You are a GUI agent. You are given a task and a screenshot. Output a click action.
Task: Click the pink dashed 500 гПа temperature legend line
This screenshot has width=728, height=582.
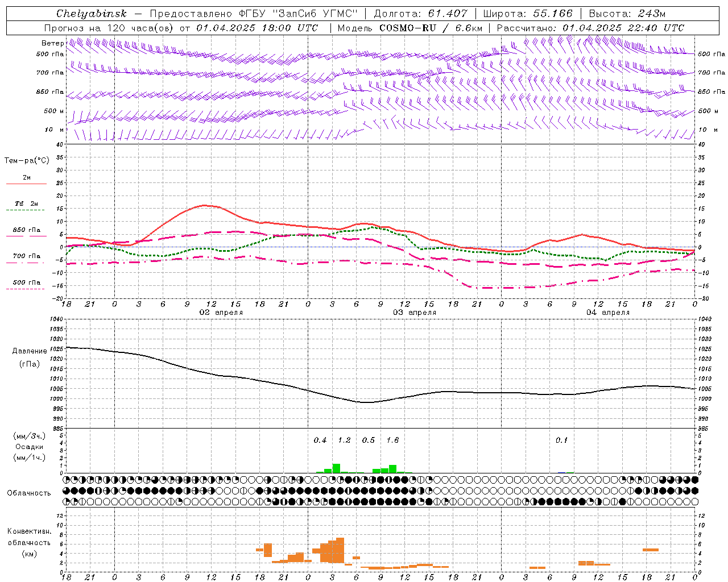(x=25, y=289)
